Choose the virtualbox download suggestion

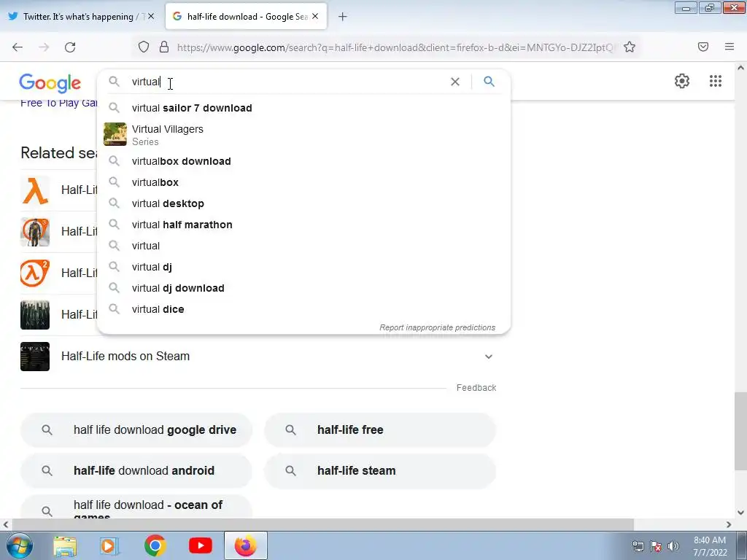pyautogui.click(x=303, y=161)
